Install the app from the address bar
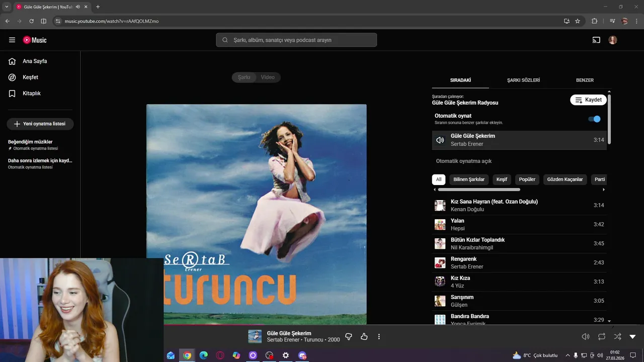 [x=567, y=21]
